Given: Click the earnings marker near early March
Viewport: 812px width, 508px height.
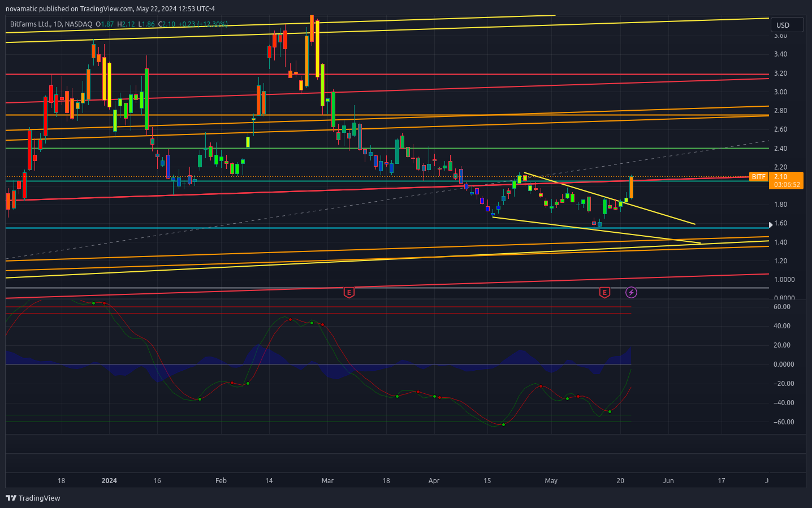Looking at the screenshot, I should tap(349, 292).
